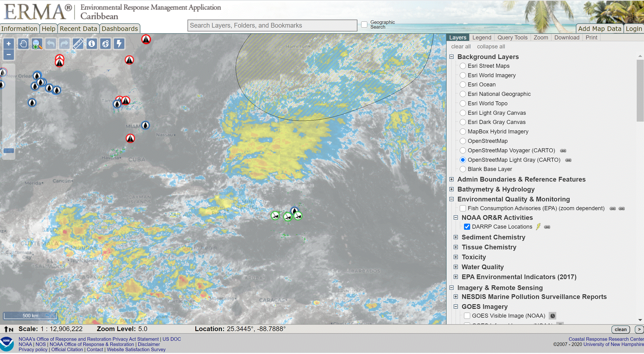This screenshot has height=354, width=644.
Task: Open the Download tab
Action: pyautogui.click(x=567, y=38)
